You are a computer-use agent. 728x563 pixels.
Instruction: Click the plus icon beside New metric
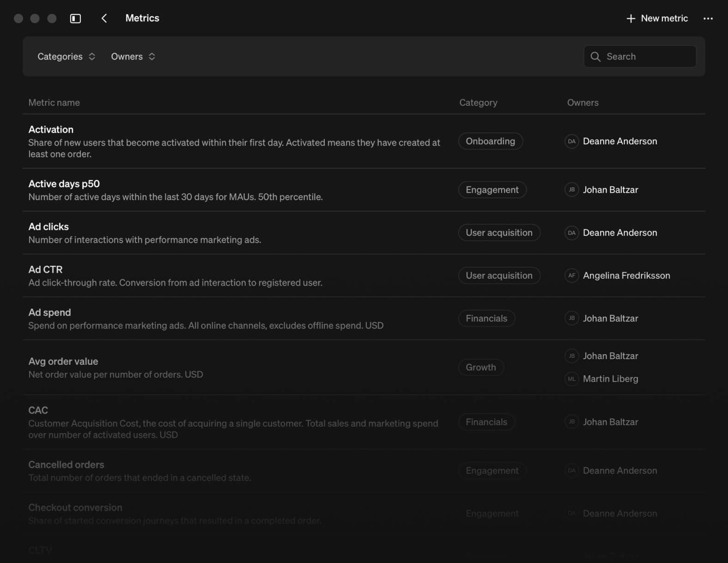pos(631,18)
